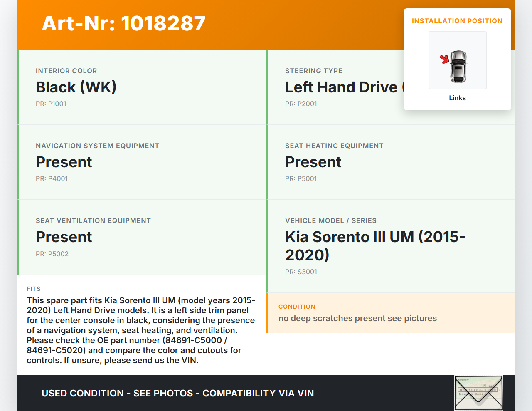The height and width of the screenshot is (411, 532).
Task: Click the condition note about deep scratches
Action: pos(357,318)
